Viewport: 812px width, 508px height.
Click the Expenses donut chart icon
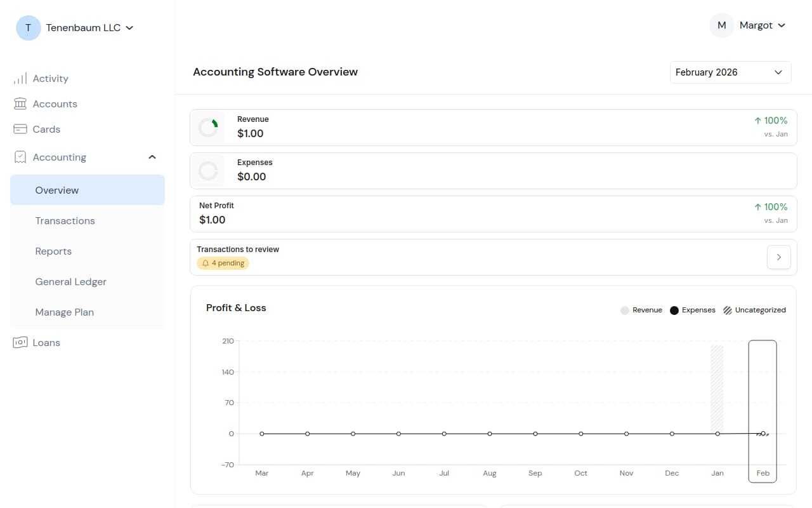coord(208,171)
